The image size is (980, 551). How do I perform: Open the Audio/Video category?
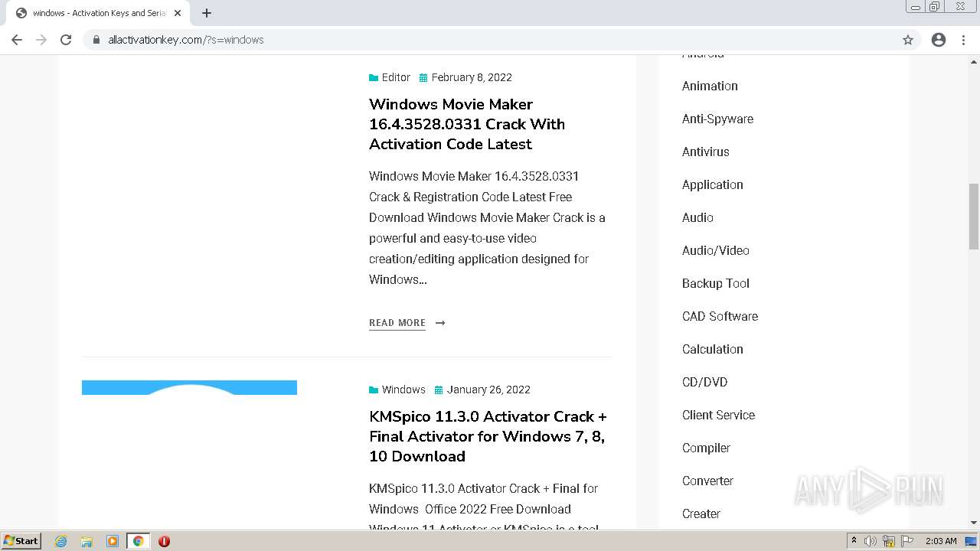pyautogui.click(x=715, y=250)
